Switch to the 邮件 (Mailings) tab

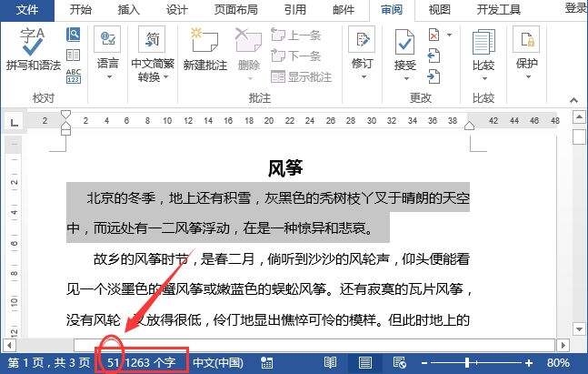click(344, 10)
